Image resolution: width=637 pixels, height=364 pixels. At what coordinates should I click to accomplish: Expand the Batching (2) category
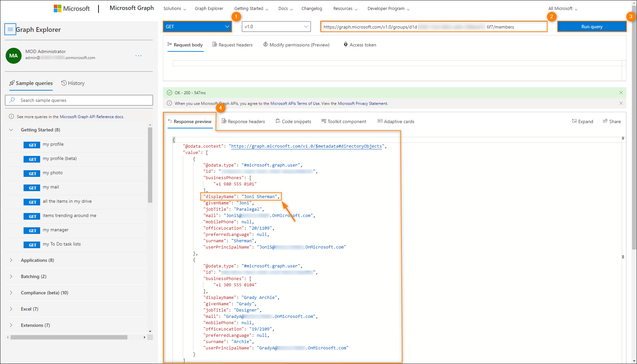tap(76, 276)
